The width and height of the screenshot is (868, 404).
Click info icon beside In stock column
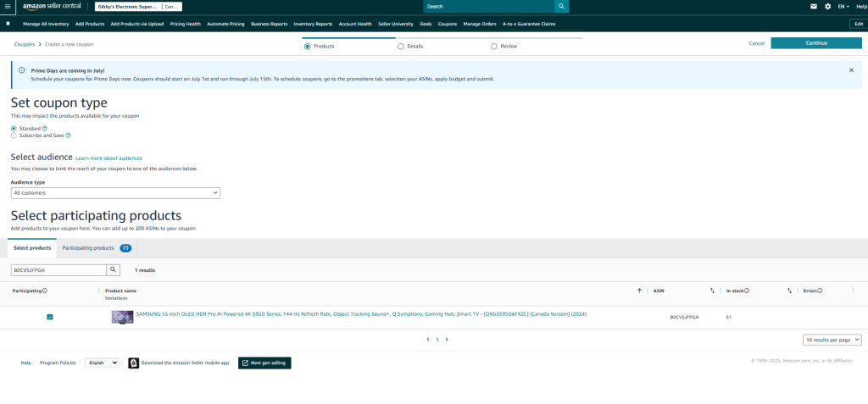pyautogui.click(x=747, y=291)
